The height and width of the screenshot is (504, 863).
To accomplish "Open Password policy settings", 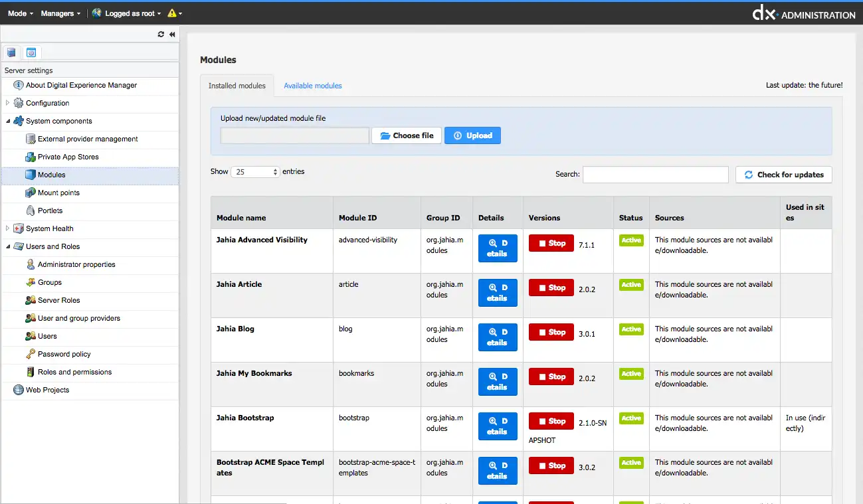I will point(64,354).
